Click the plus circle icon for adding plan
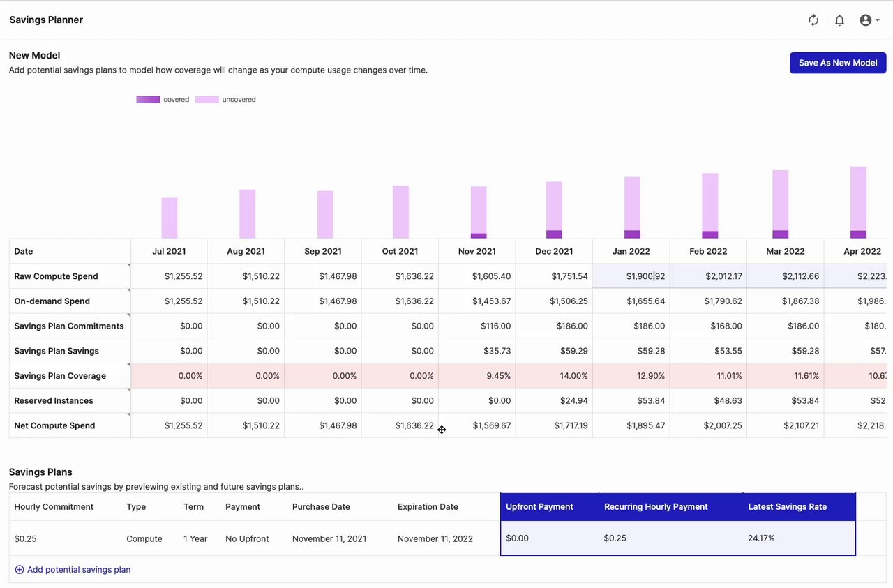This screenshot has width=893, height=588. point(20,570)
